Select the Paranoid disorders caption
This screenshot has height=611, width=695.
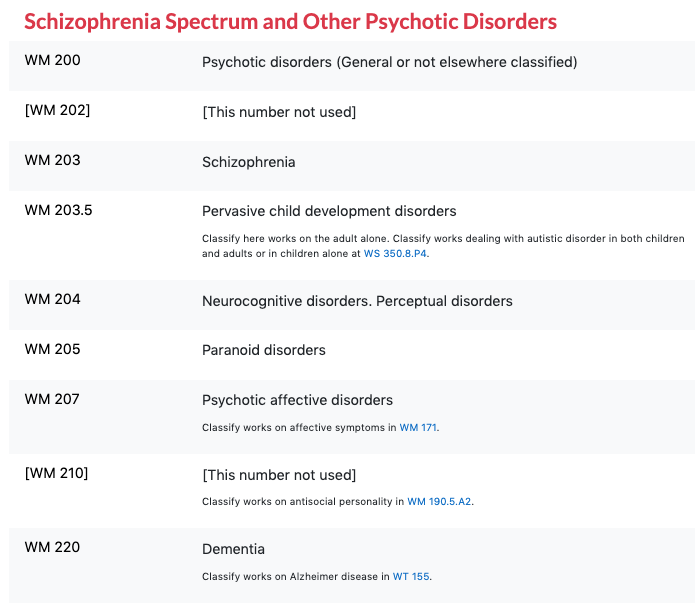pos(264,350)
